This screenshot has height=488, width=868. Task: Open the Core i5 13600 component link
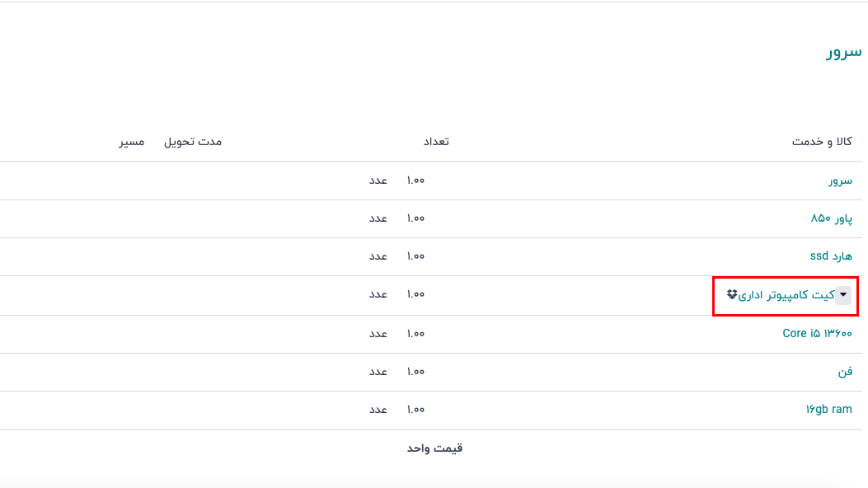pos(817,334)
